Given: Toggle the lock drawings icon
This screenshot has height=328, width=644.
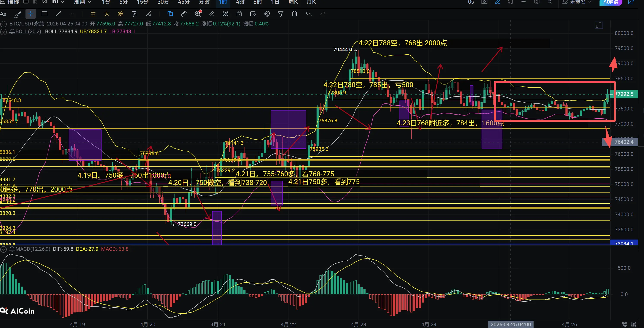Looking at the screenshot, I should pyautogui.click(x=239, y=14).
